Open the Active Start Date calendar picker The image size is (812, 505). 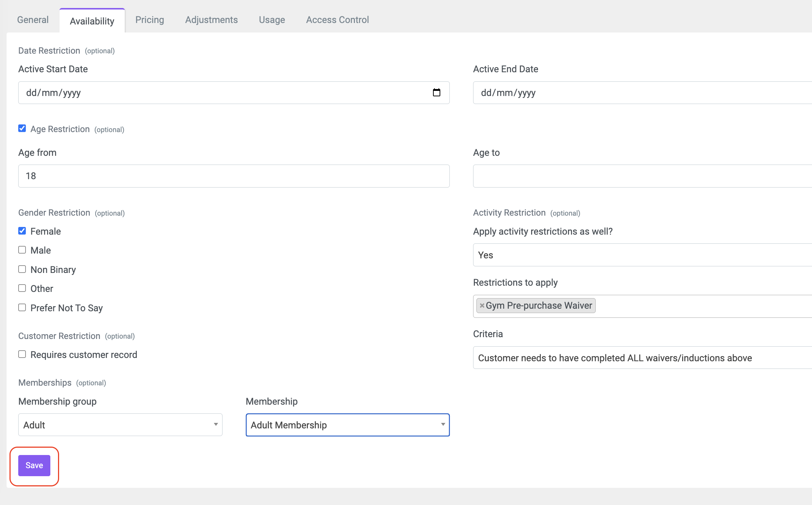tap(436, 93)
